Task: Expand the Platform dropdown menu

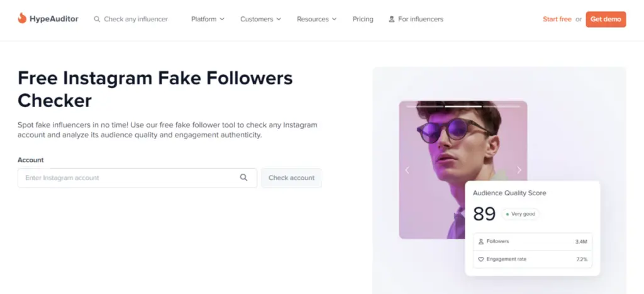Action: tap(208, 20)
